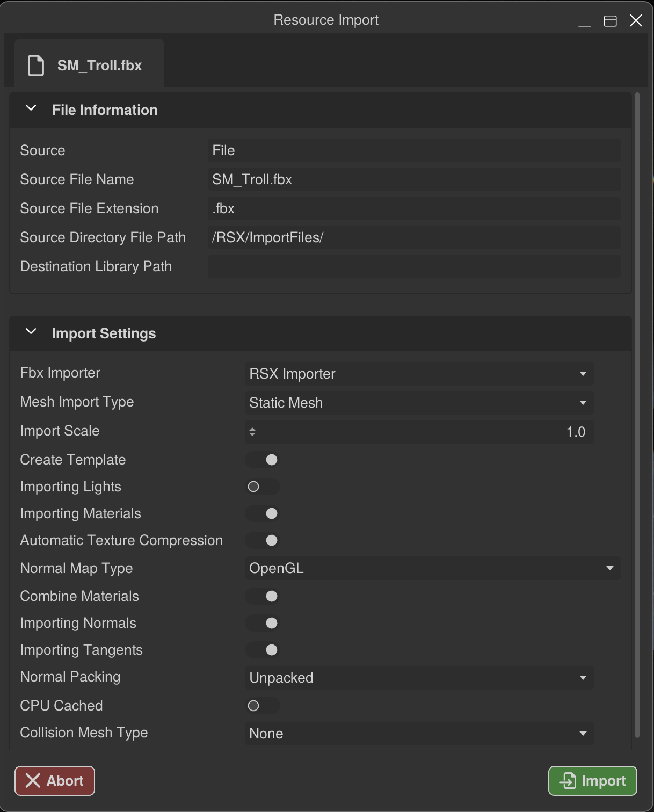654x812 pixels.
Task: Click the chevron collapsing the File Information section
Action: [x=31, y=108]
